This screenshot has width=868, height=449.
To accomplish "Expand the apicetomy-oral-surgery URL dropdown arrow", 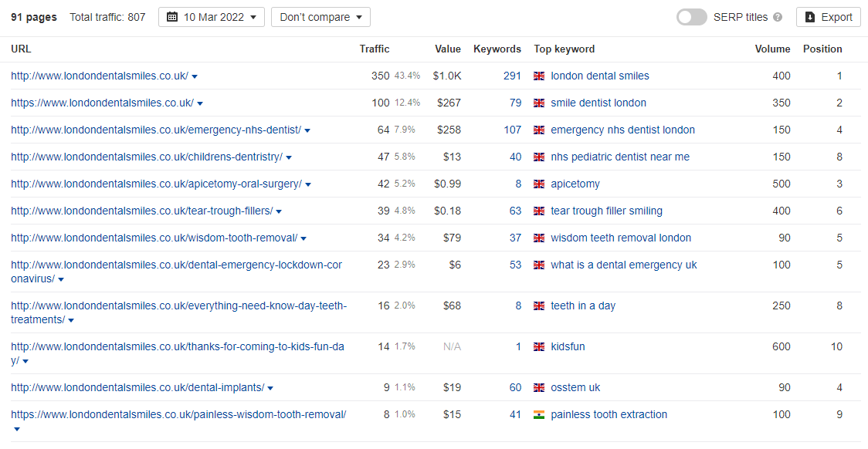I will (x=308, y=185).
